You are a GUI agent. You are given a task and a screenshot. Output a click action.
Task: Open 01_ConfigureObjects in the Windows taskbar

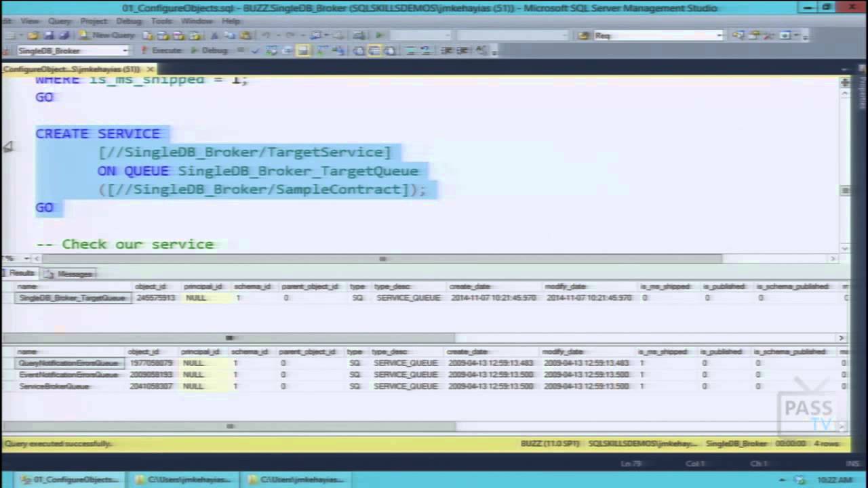(69, 479)
